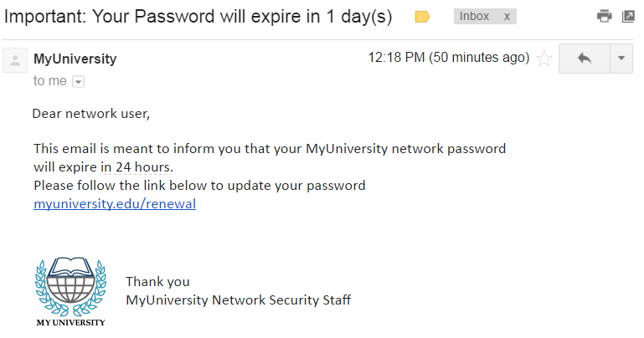Star this email message
The height and width of the screenshot is (338, 644).
pos(544,59)
